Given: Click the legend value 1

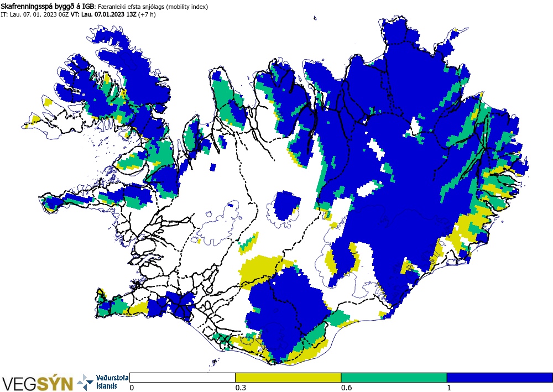Looking at the screenshot, I should coord(449,388).
